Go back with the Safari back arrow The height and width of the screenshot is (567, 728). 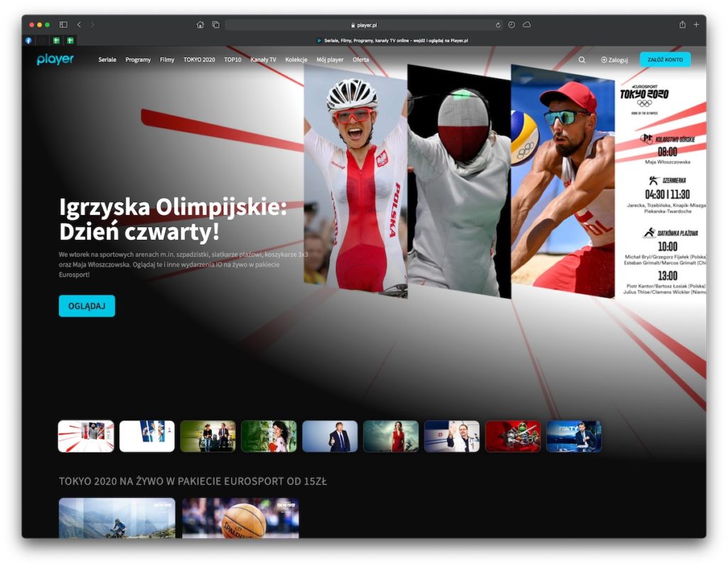click(x=79, y=25)
